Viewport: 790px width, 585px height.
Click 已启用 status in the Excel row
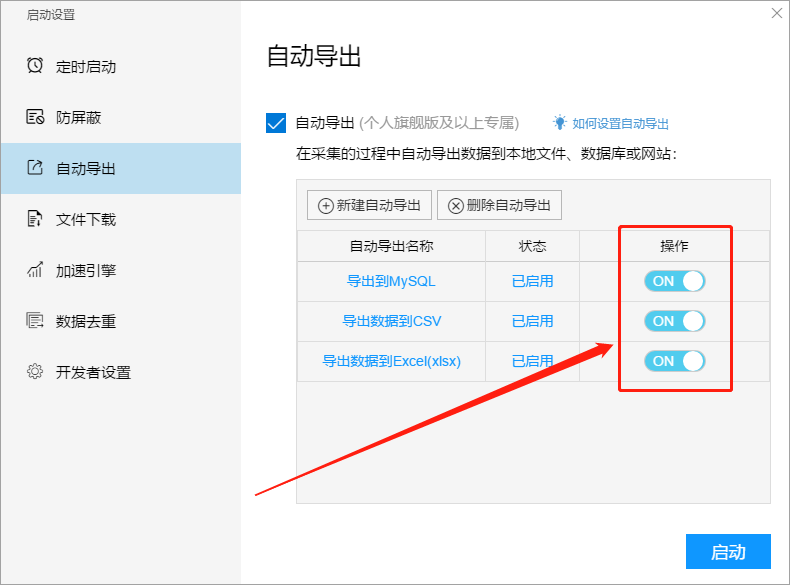533,361
